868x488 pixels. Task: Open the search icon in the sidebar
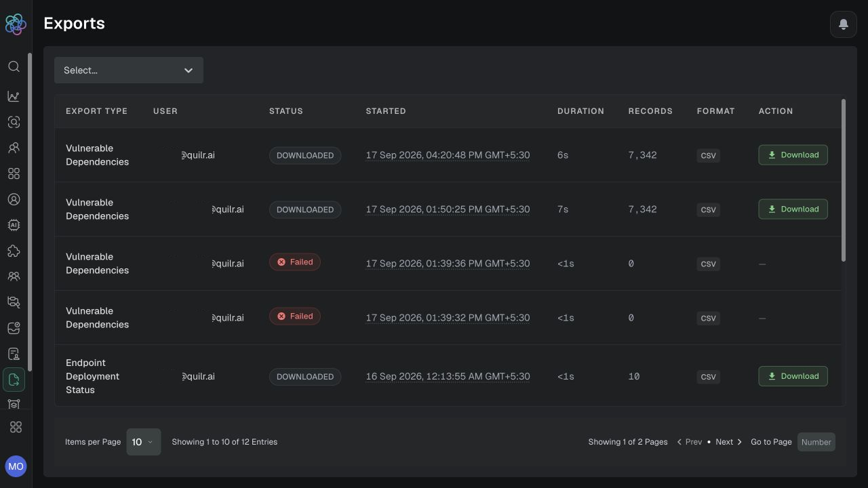pyautogui.click(x=14, y=66)
